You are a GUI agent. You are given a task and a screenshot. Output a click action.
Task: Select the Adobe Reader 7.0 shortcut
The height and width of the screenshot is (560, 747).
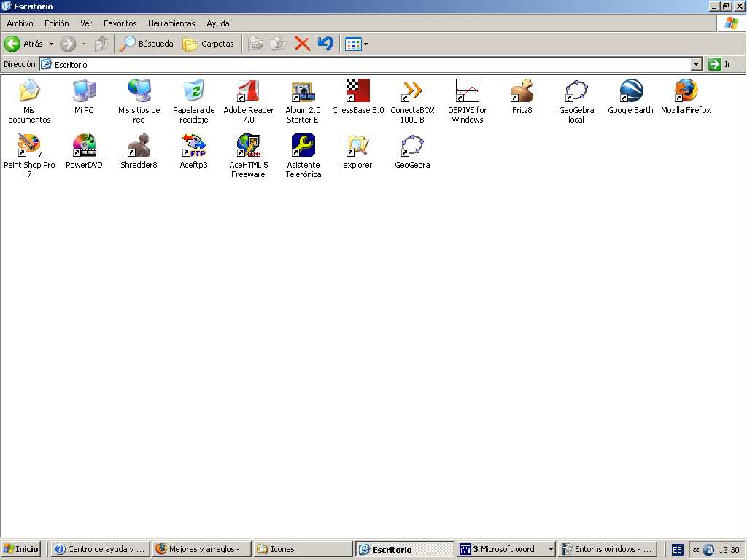pyautogui.click(x=248, y=90)
